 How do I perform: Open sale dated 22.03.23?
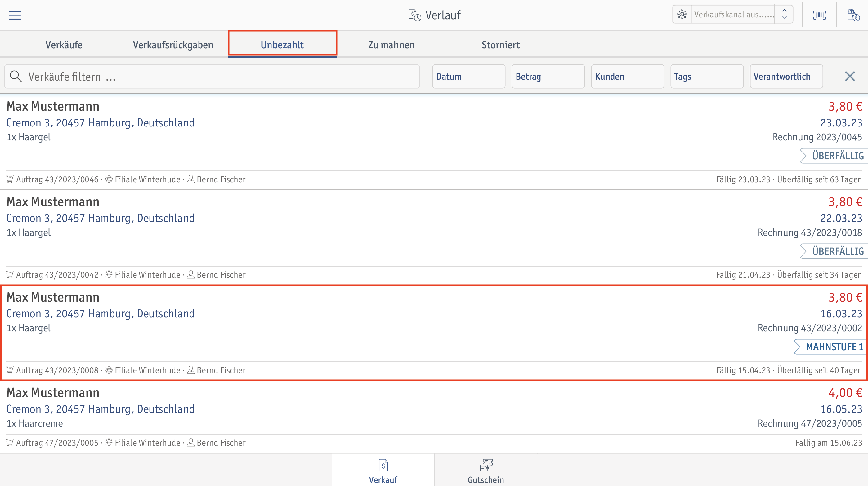[841, 218]
